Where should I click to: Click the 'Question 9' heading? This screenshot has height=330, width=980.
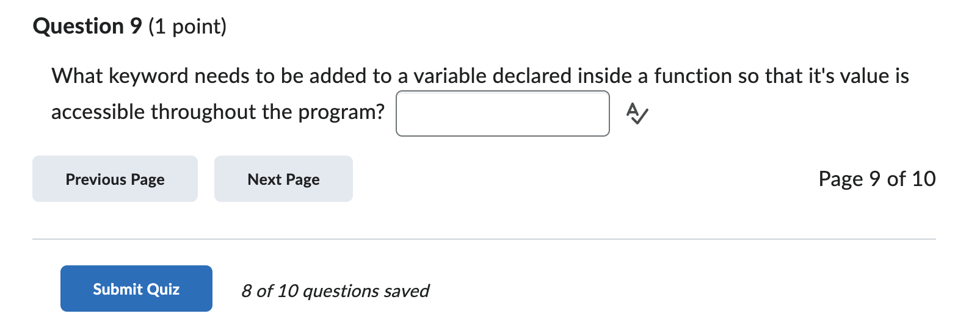pos(87,26)
